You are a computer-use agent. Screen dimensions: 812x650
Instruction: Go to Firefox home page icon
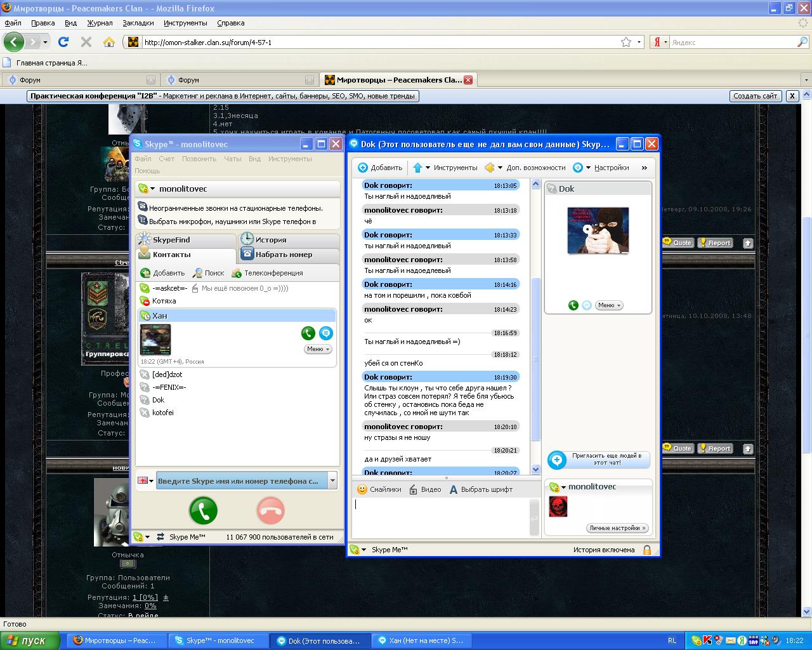pos(109,42)
